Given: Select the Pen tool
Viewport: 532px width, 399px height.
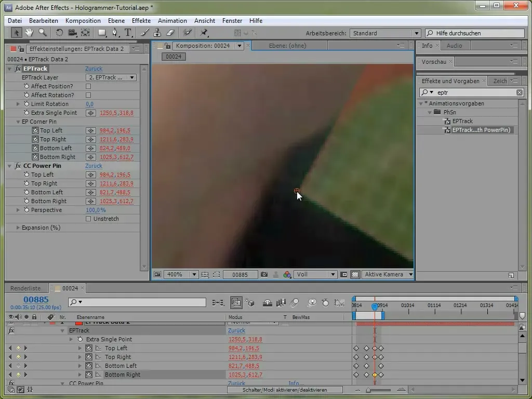Looking at the screenshot, I should click(x=115, y=33).
